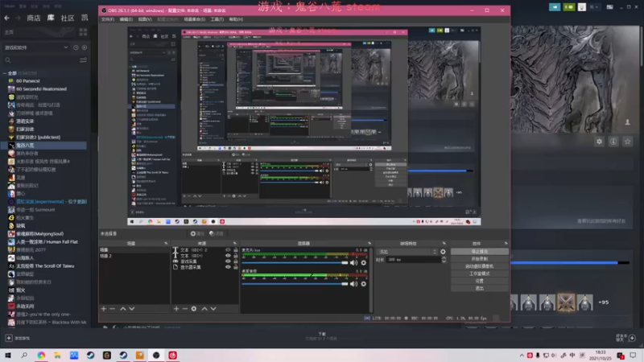Adjust 桌面音频 volume slider
Image resolution: width=644 pixels, height=362 pixels.
tap(295, 284)
